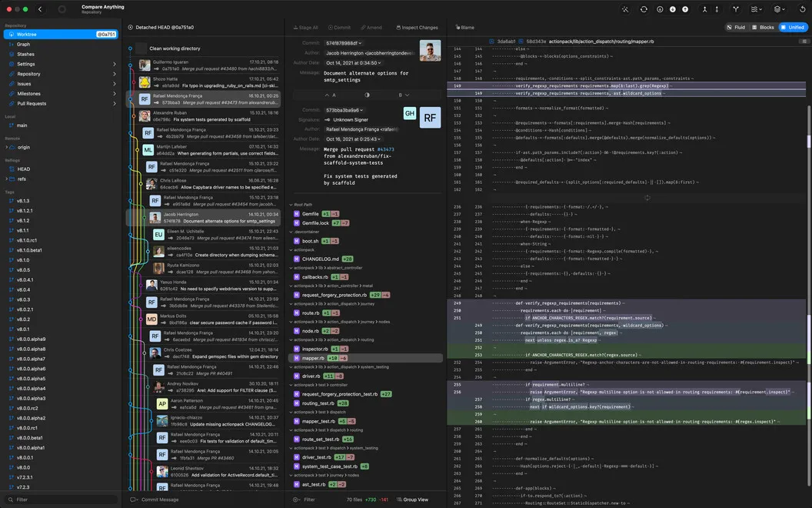Viewport: 812px width, 508px height.
Task: Open the layers stack dropdown in toolbar
Action: (x=779, y=9)
